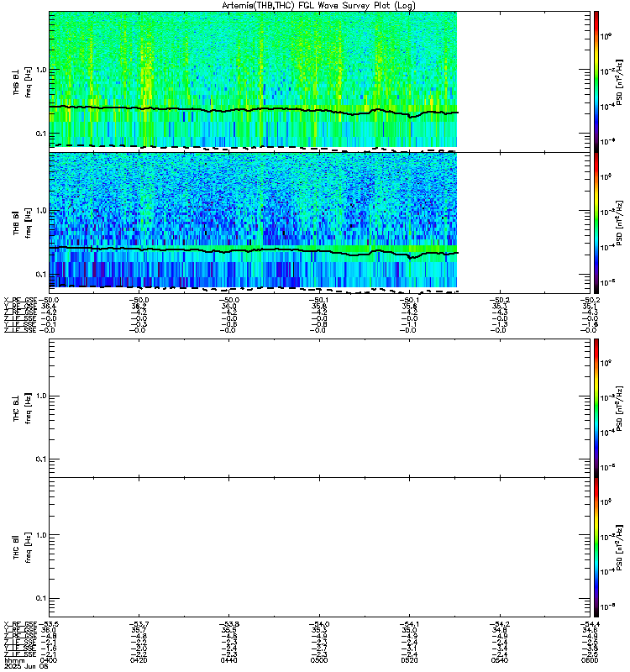
Task: Click the 'X_RE_GSE' row label under the THC panels
Action: (20, 624)
